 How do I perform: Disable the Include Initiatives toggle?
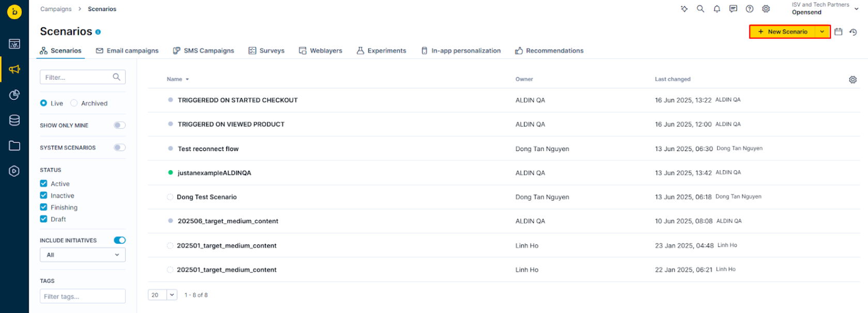point(119,240)
